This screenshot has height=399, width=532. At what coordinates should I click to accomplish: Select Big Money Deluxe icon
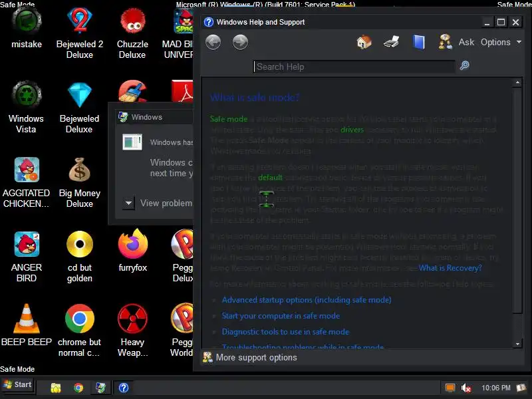[x=79, y=182]
